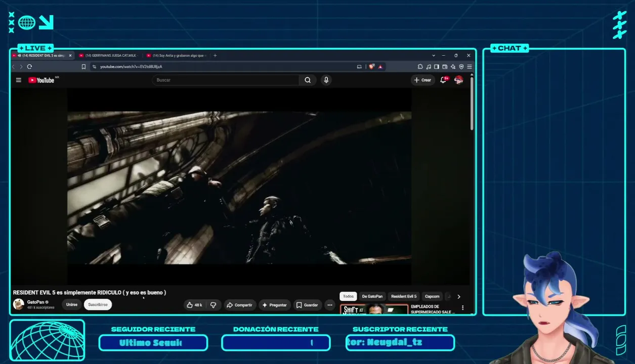Open the recommended Shift at Midnight thumbnail
Viewport: 635px width, 364px height.
pos(374,309)
